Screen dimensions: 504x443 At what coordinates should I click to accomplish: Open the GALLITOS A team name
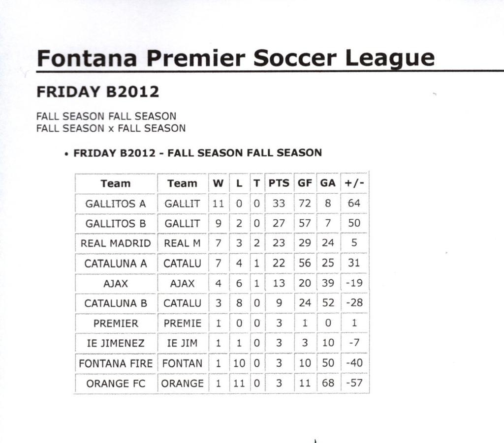coord(116,204)
